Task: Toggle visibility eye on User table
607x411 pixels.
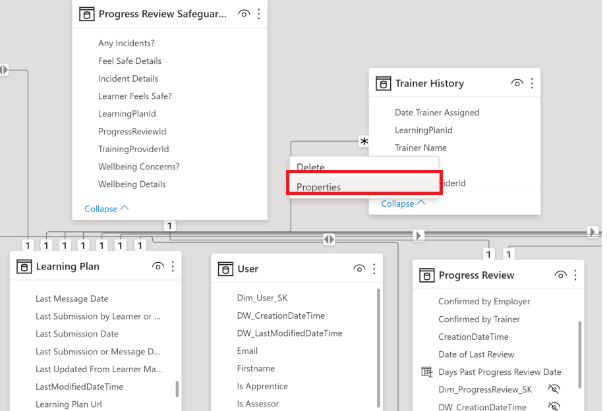Action: click(359, 268)
